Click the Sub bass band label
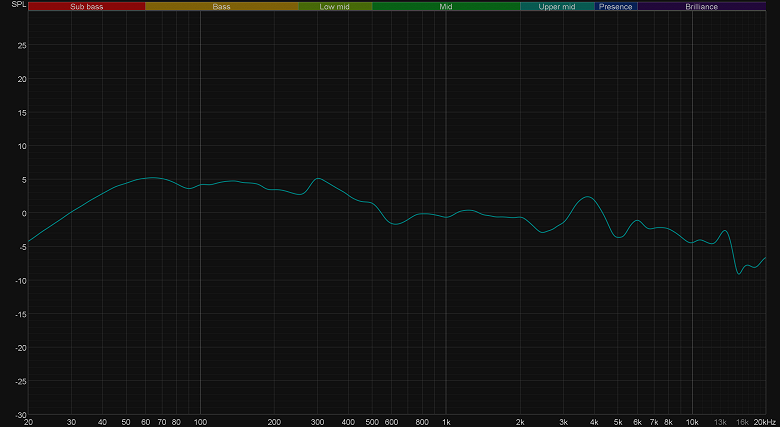The height and width of the screenshot is (427, 780). point(87,6)
